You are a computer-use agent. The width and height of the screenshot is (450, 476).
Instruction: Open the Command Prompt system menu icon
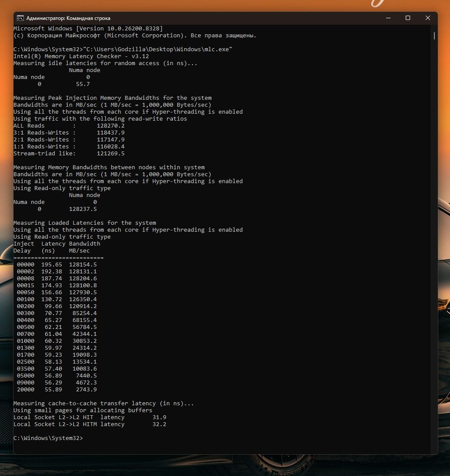[20, 18]
